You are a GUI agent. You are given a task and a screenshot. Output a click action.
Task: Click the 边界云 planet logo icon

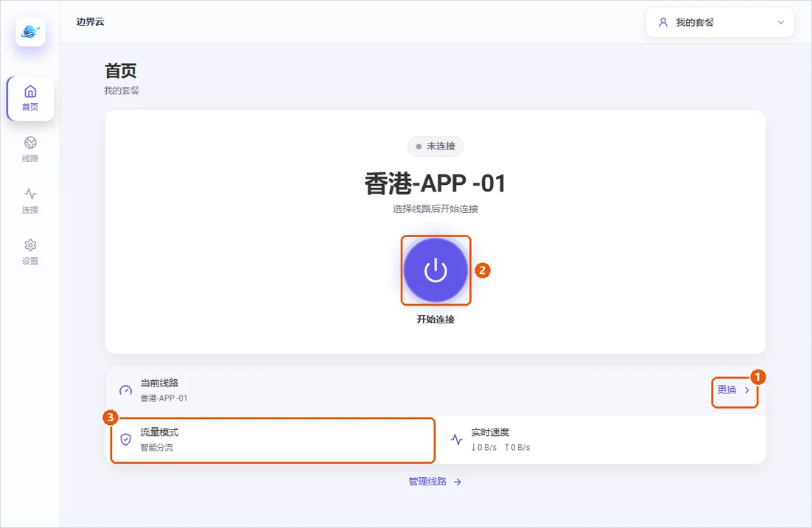30,32
